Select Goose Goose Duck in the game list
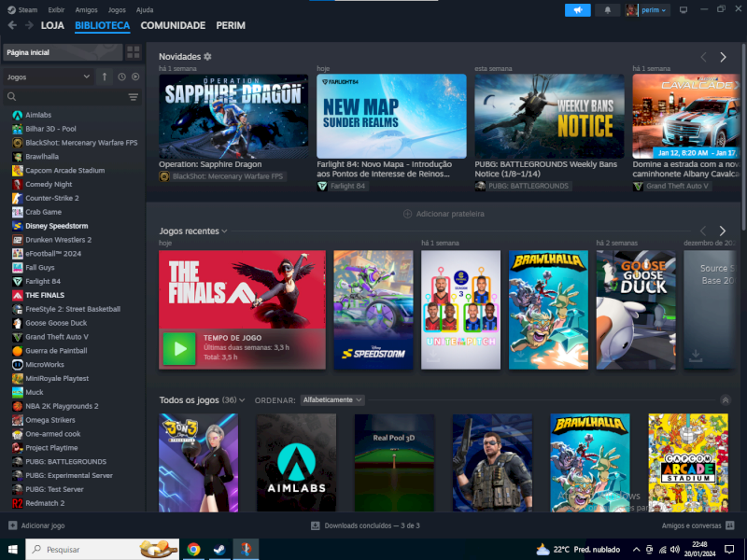Viewport: 747px width, 560px height. pyautogui.click(x=56, y=323)
